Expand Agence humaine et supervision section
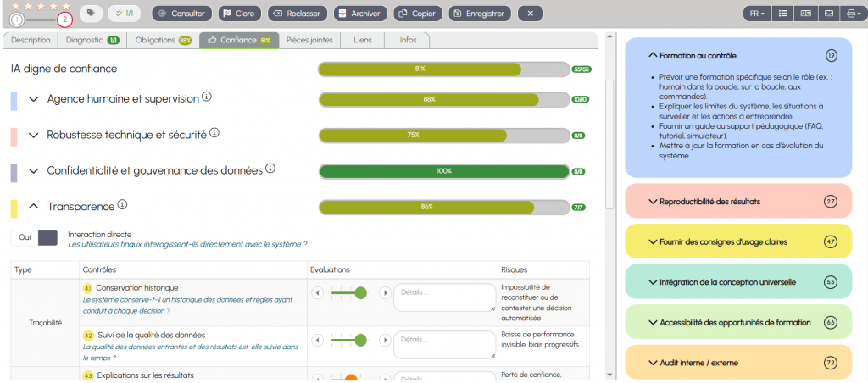The width and height of the screenshot is (868, 383). (34, 99)
